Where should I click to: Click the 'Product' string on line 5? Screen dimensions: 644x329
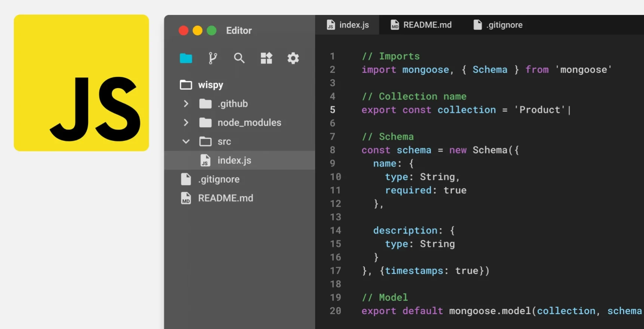pos(540,110)
